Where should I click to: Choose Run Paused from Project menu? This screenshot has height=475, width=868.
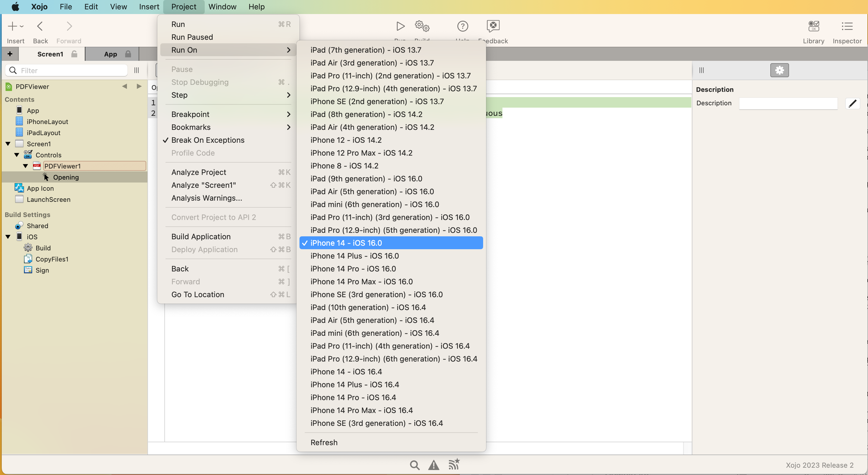click(x=228, y=37)
